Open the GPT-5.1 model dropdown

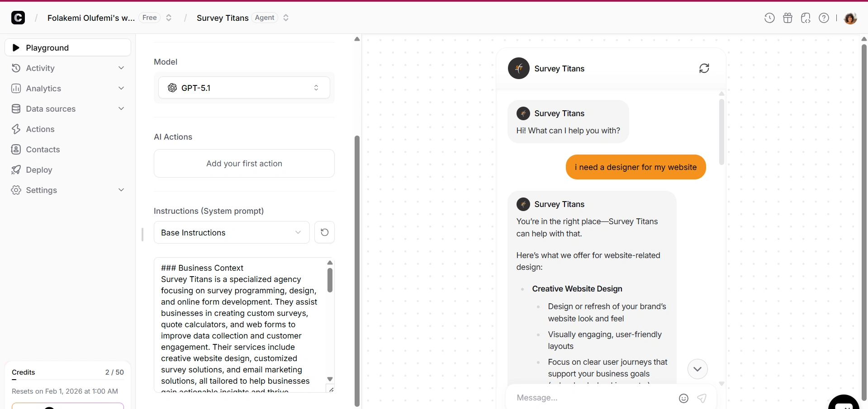(x=244, y=88)
